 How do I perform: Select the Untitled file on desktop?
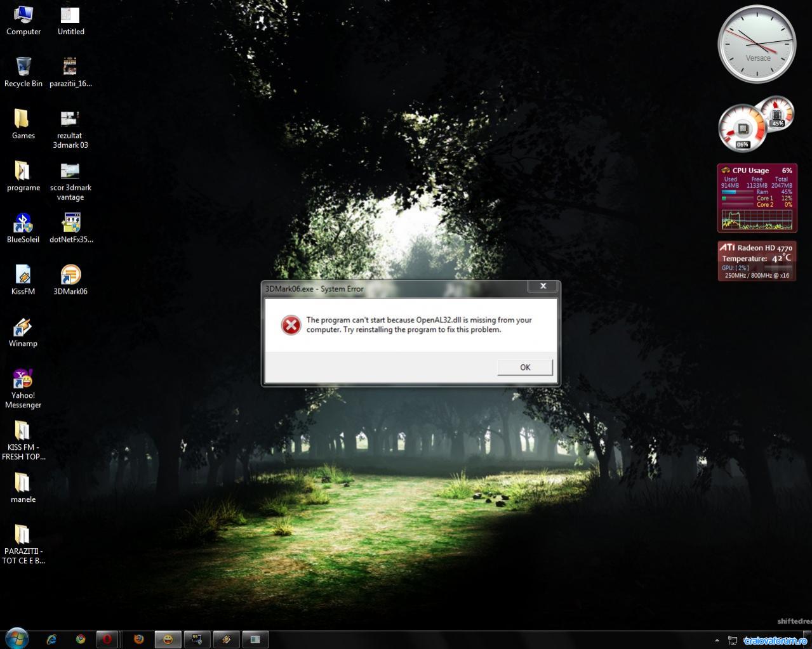pyautogui.click(x=70, y=20)
